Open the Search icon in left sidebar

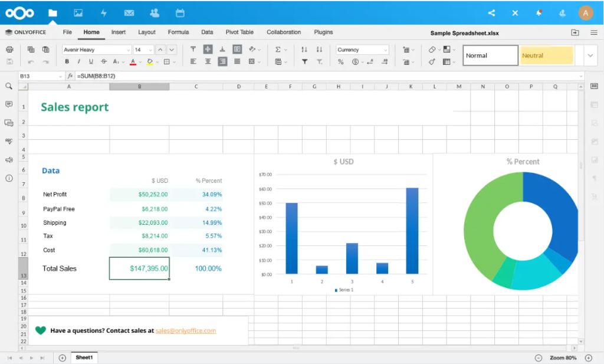point(9,86)
